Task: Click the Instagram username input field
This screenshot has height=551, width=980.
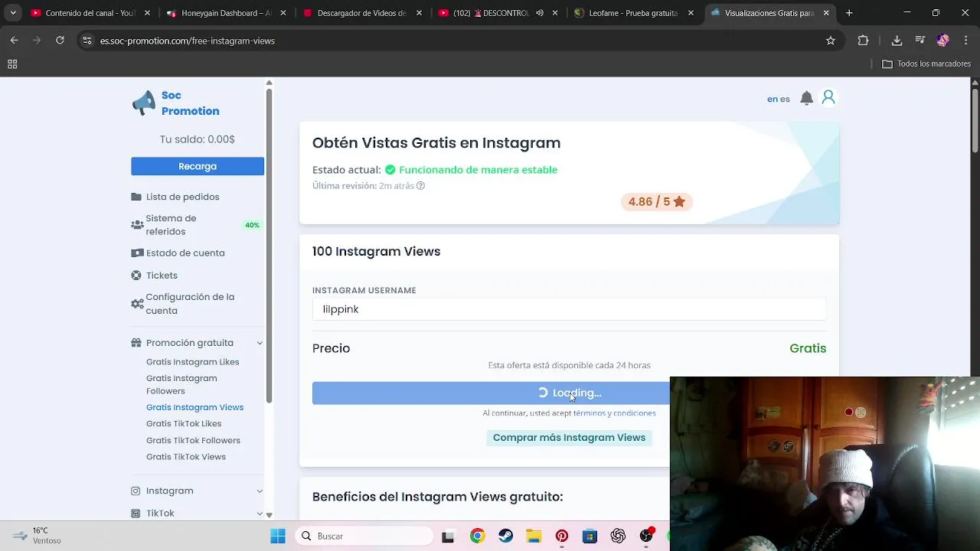Action: tap(569, 309)
